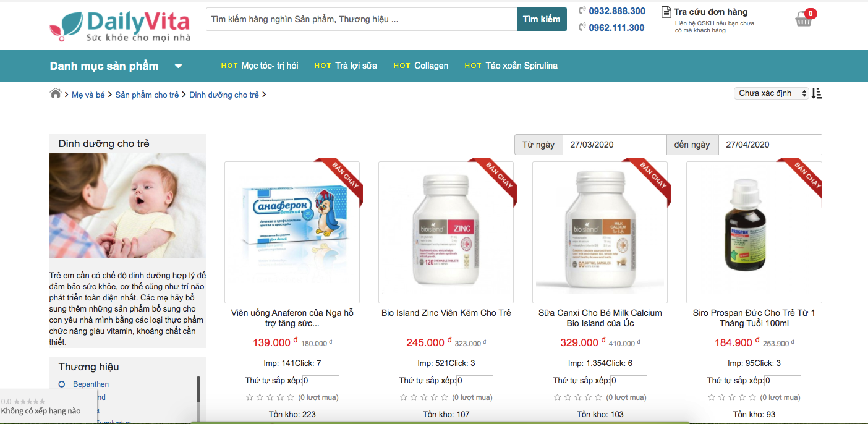
Task: Click chevron after Dinh dưỡng cho trẻ breadcrumb
Action: tap(264, 95)
